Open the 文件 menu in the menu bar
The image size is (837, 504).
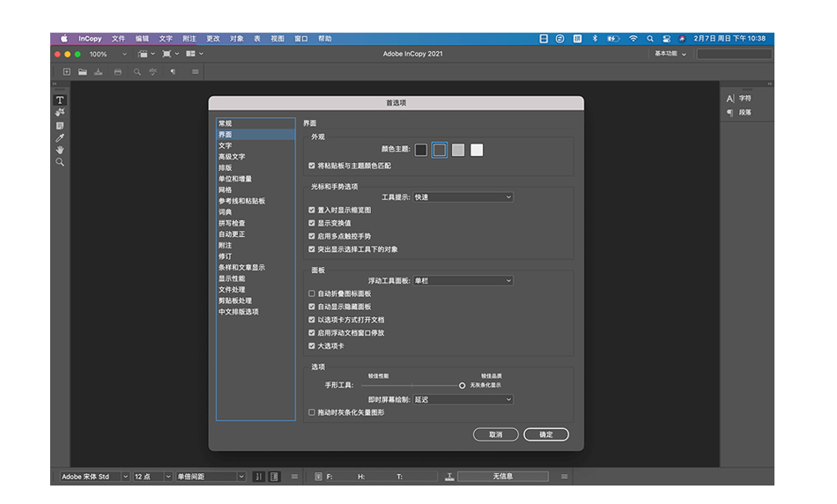(118, 39)
